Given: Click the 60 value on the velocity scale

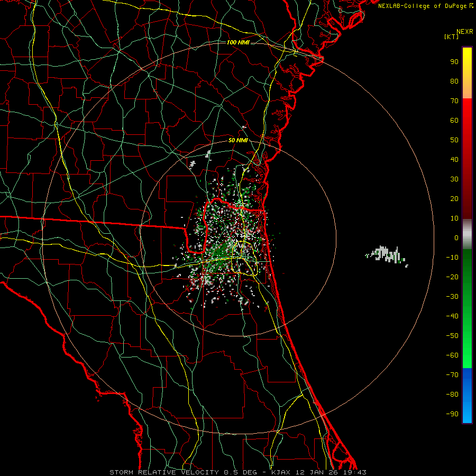Looking at the screenshot, I should click(454, 121).
